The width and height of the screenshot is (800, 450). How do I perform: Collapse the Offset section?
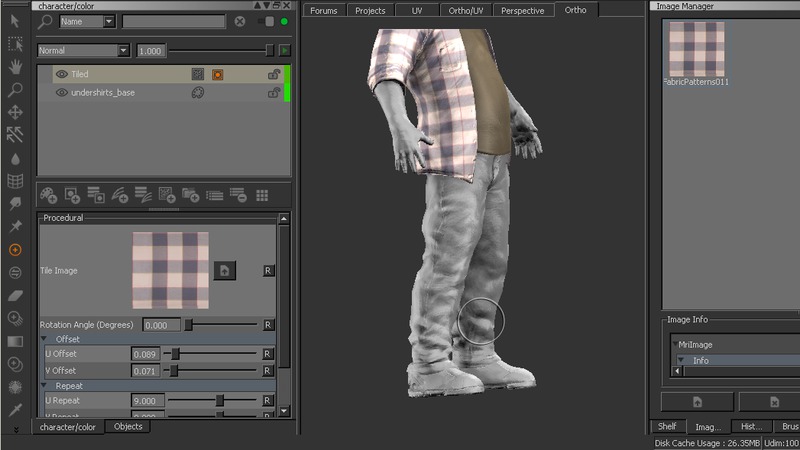(x=45, y=339)
